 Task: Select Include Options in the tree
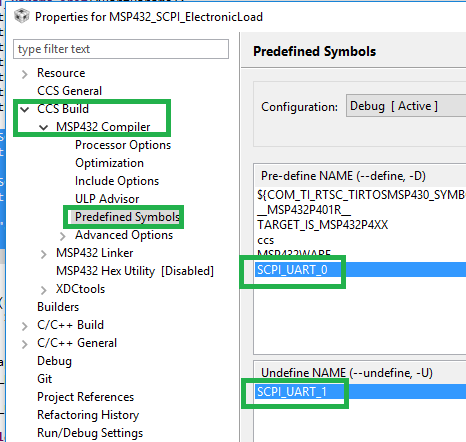click(117, 181)
